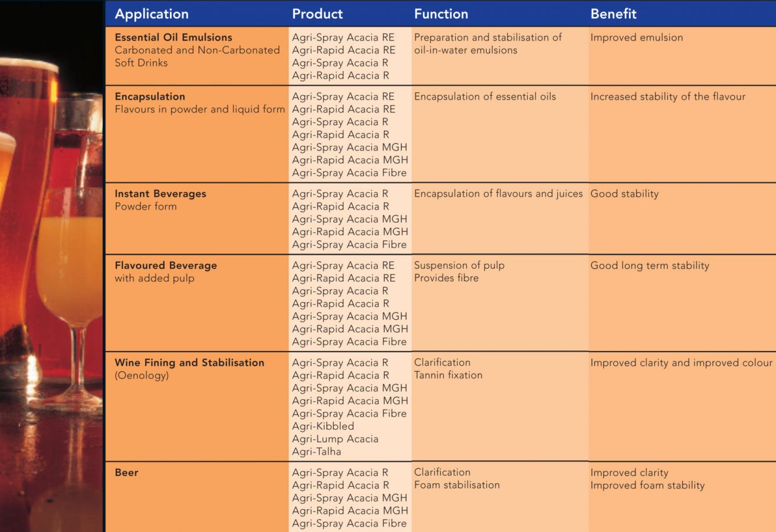Click the Good long term stability benefit

coord(650,266)
